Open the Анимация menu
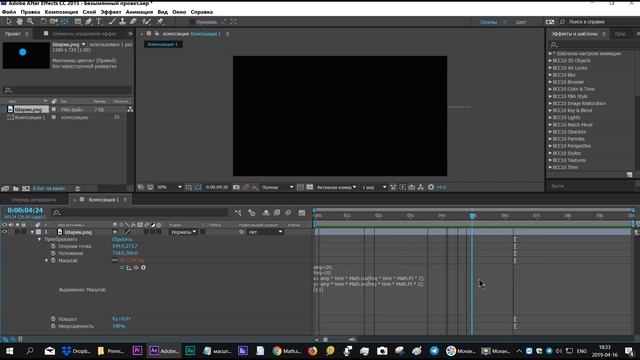Screen dimensions: 640x360 [x=139, y=12]
